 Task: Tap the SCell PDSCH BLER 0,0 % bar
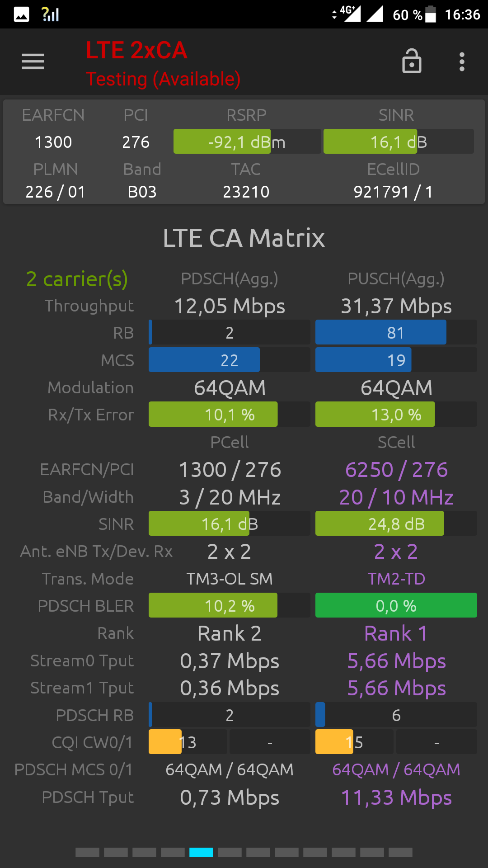point(396,606)
